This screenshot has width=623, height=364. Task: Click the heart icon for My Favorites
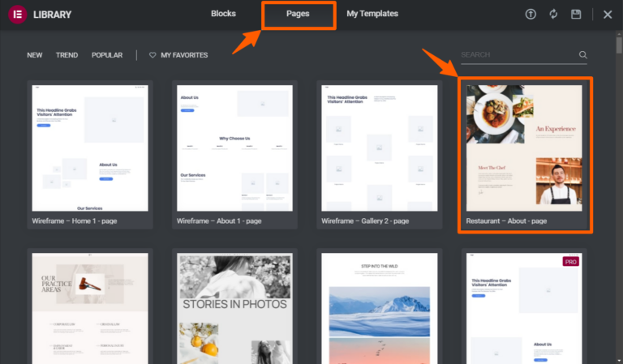[x=153, y=55]
